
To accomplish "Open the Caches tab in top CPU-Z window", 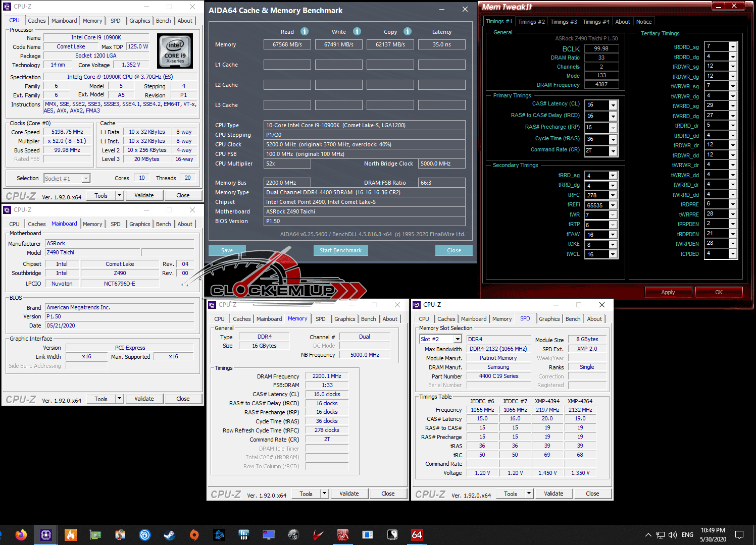I will click(37, 21).
